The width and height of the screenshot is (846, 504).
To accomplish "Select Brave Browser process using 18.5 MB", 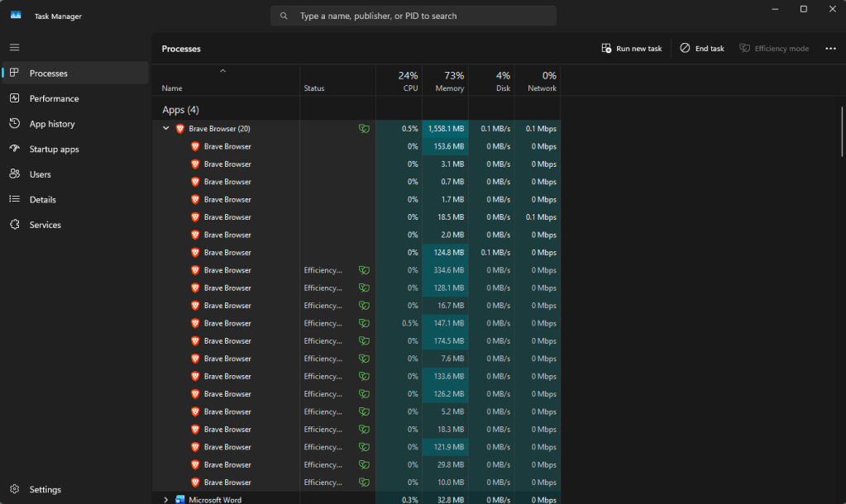I will 356,216.
